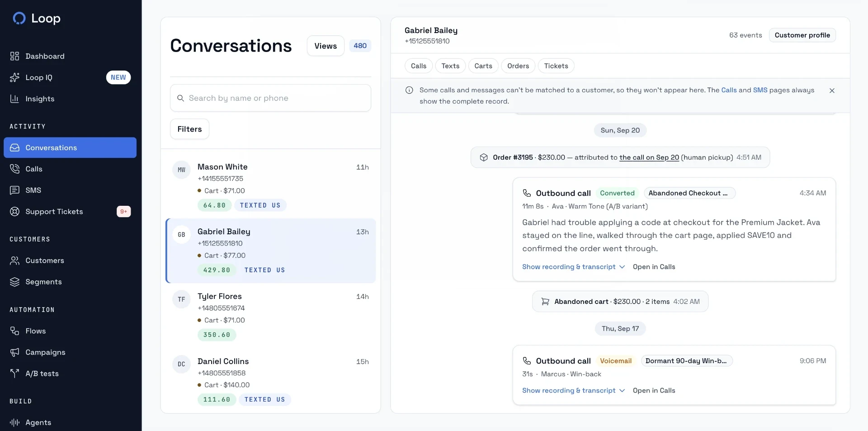Follow the Calls link in banner
The width and height of the screenshot is (868, 431).
click(x=729, y=90)
